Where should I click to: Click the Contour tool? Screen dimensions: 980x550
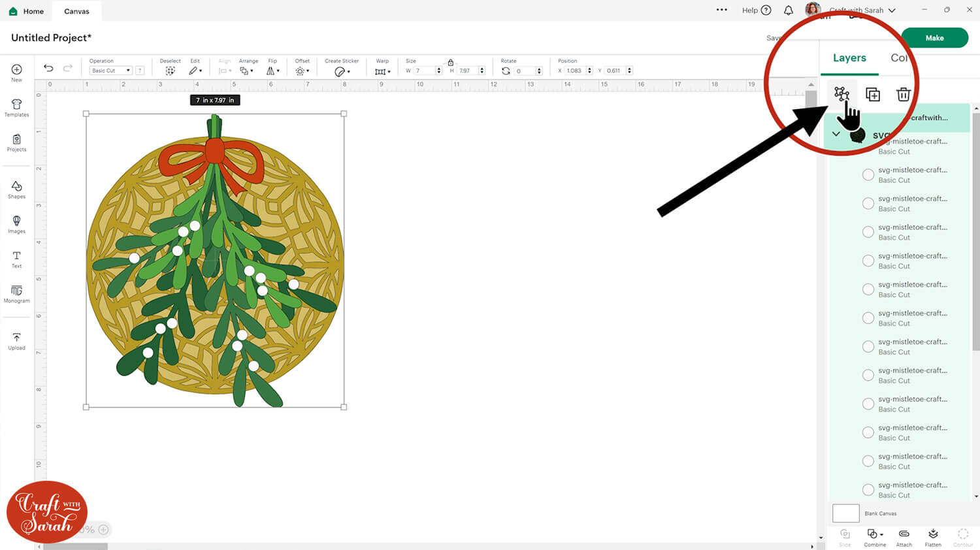pos(963,538)
